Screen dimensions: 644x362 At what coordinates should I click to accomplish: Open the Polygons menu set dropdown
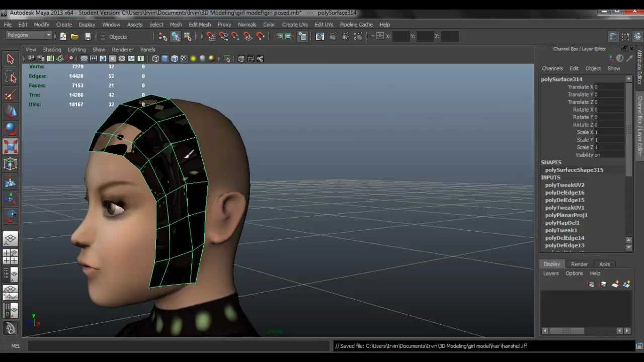point(28,35)
